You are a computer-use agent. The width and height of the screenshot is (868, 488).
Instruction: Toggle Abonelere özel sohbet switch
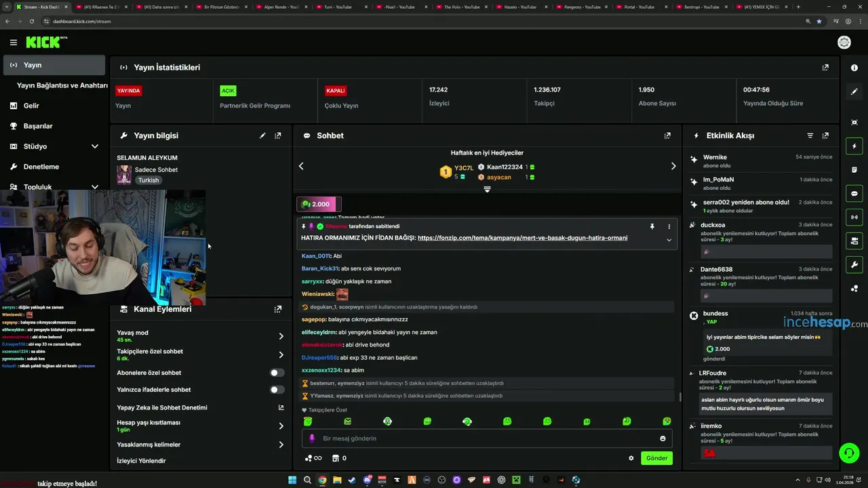[277, 373]
